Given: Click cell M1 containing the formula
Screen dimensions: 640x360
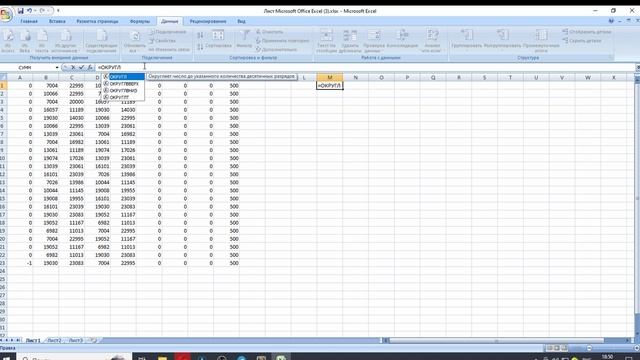Looking at the screenshot, I should (330, 86).
